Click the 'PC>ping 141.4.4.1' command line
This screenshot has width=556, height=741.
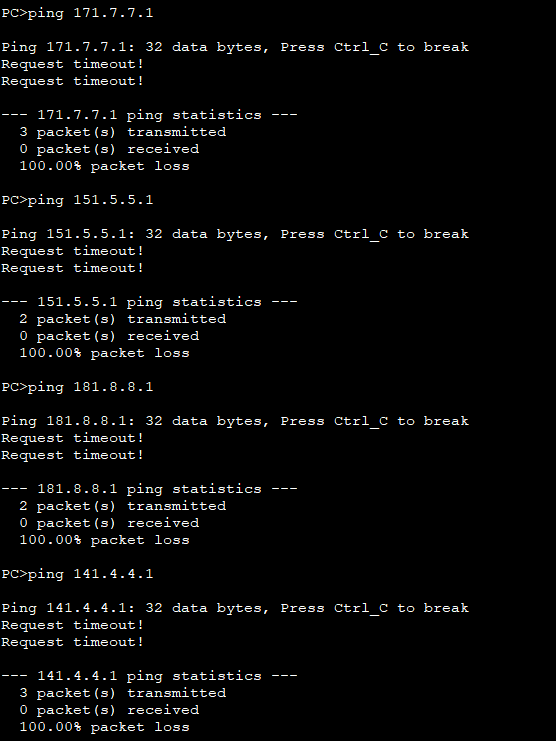click(77, 575)
